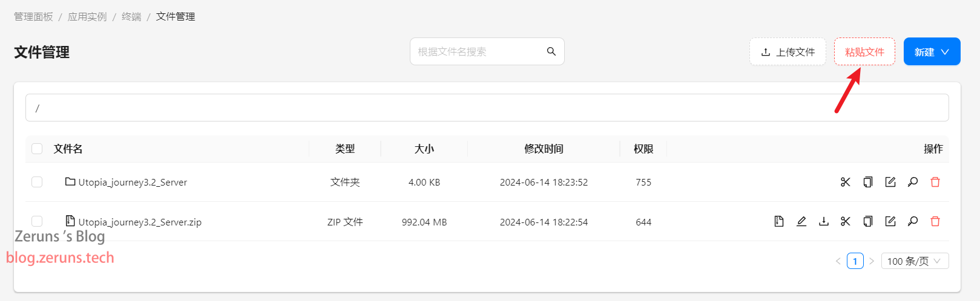Click the 粘贴文件 button
The height and width of the screenshot is (301, 980).
click(x=864, y=52)
